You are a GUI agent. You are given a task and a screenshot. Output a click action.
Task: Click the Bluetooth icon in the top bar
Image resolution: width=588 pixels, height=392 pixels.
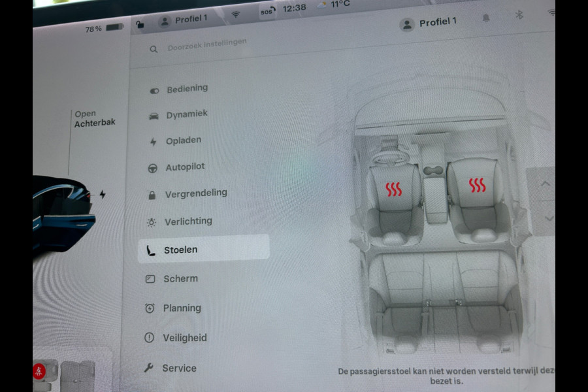pos(519,14)
